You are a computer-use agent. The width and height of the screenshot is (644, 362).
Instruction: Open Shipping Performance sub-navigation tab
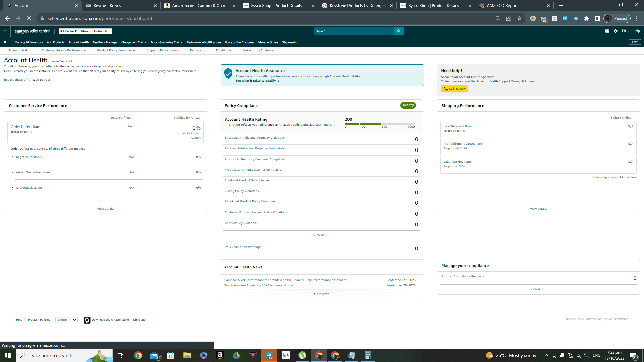pyautogui.click(x=162, y=50)
